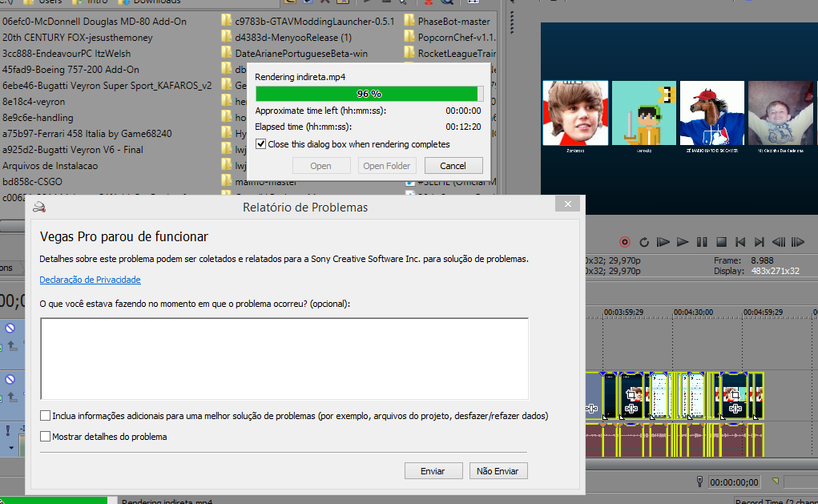Screen dimensions: 818x504
Task: Select the child photo thumbnail in preview
Action: pyautogui.click(x=780, y=113)
